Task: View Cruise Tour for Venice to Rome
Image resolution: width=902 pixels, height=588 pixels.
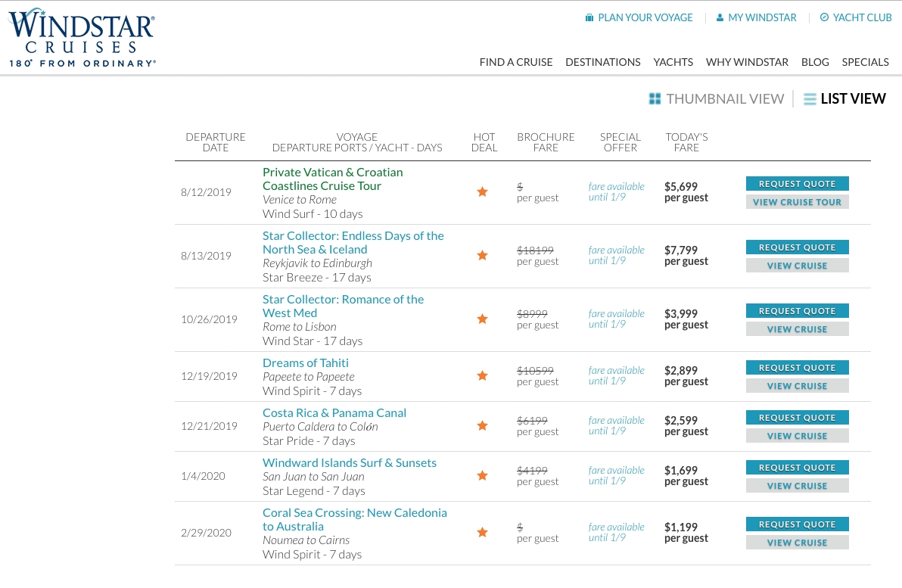Action: (798, 202)
